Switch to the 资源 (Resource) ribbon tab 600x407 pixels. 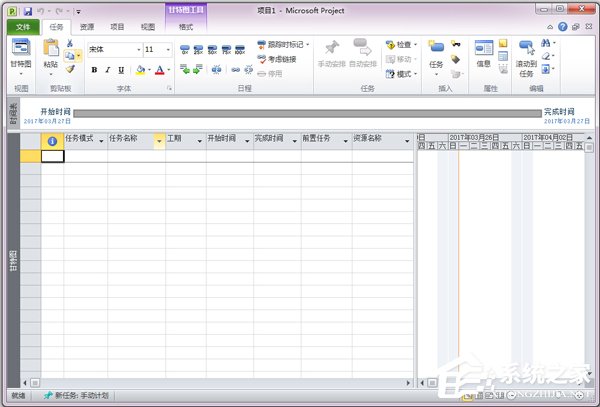(88, 28)
